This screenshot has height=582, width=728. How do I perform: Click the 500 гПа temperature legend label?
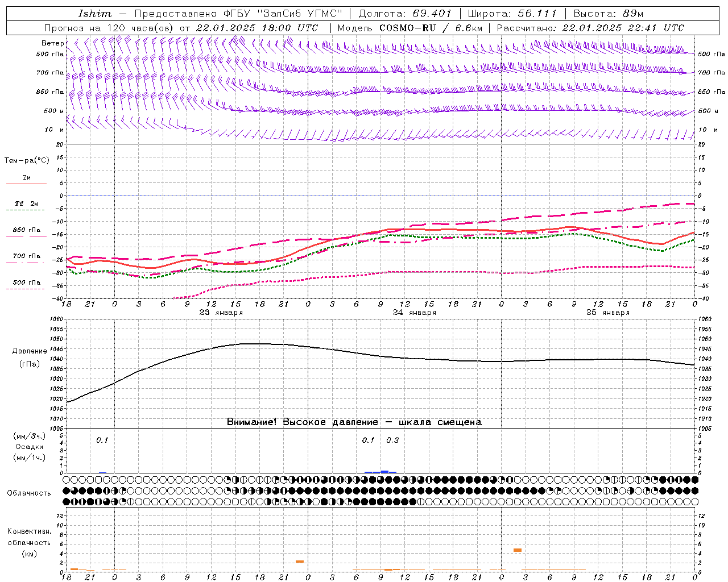(27, 282)
